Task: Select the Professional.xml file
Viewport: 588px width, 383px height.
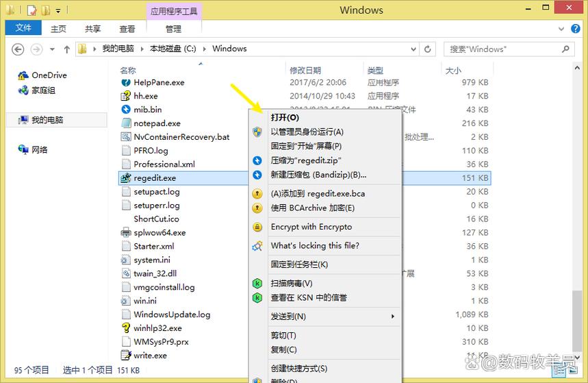Action: (x=164, y=164)
